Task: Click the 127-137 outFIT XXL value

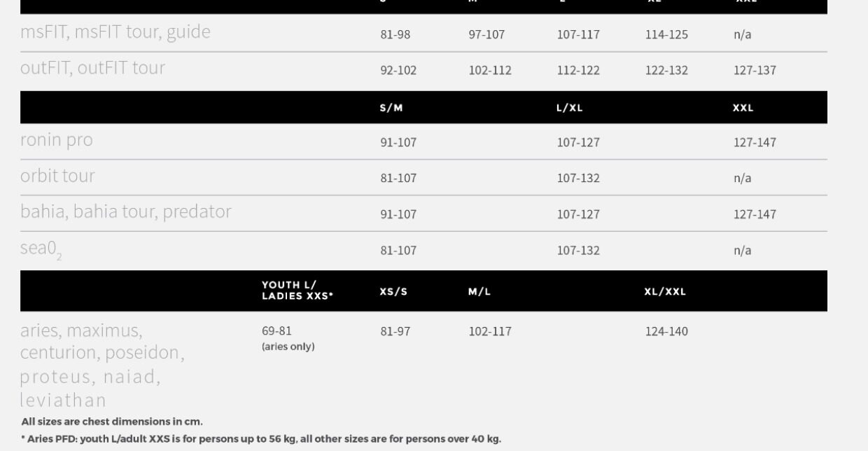Action: point(754,70)
